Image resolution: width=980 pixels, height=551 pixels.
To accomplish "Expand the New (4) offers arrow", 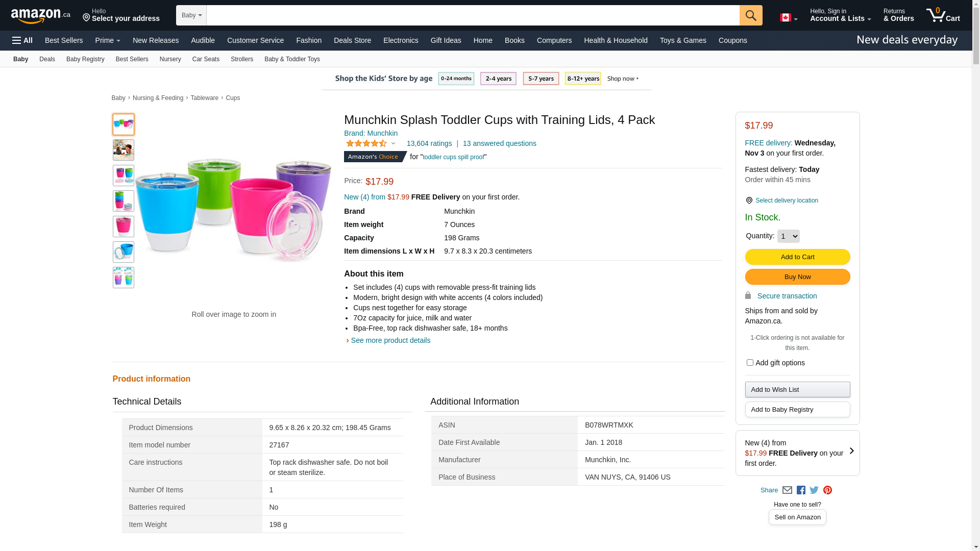I will coord(851,451).
